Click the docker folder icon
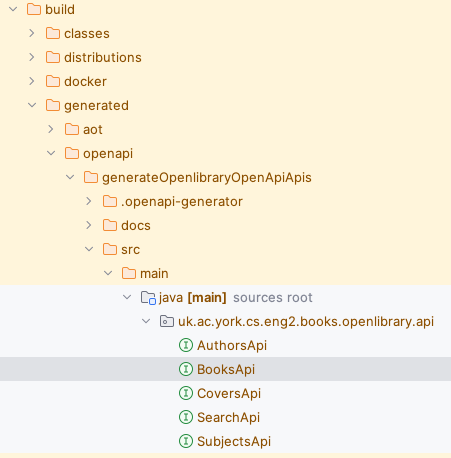Viewport: 451px width, 458px height. tap(53, 81)
